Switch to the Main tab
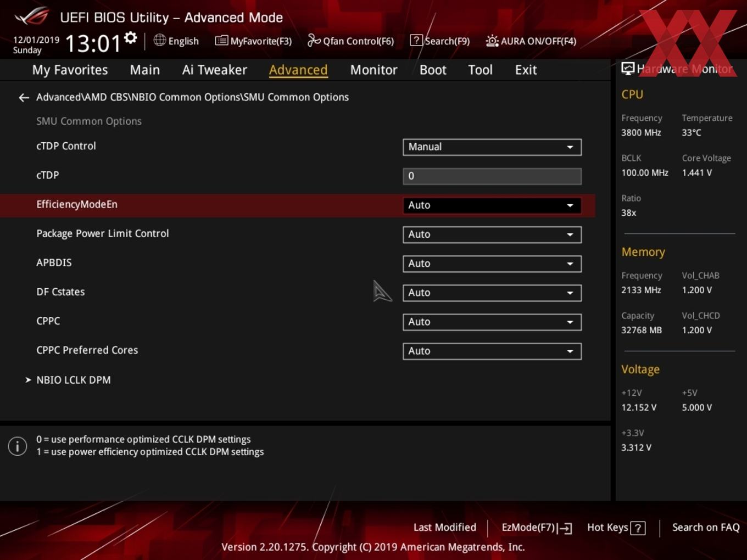 (145, 70)
